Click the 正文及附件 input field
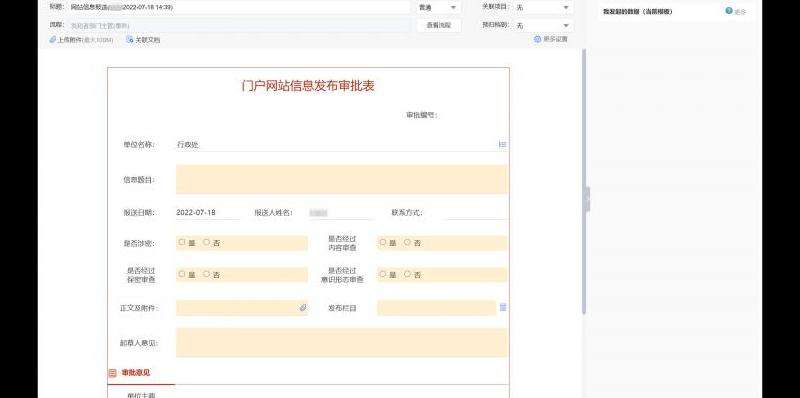This screenshot has width=800, height=398. (242, 308)
